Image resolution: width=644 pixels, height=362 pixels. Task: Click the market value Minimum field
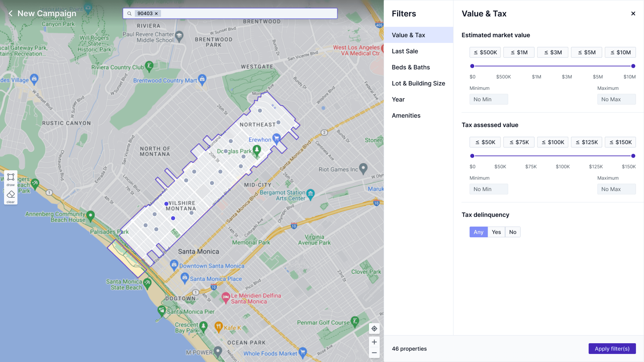click(489, 99)
